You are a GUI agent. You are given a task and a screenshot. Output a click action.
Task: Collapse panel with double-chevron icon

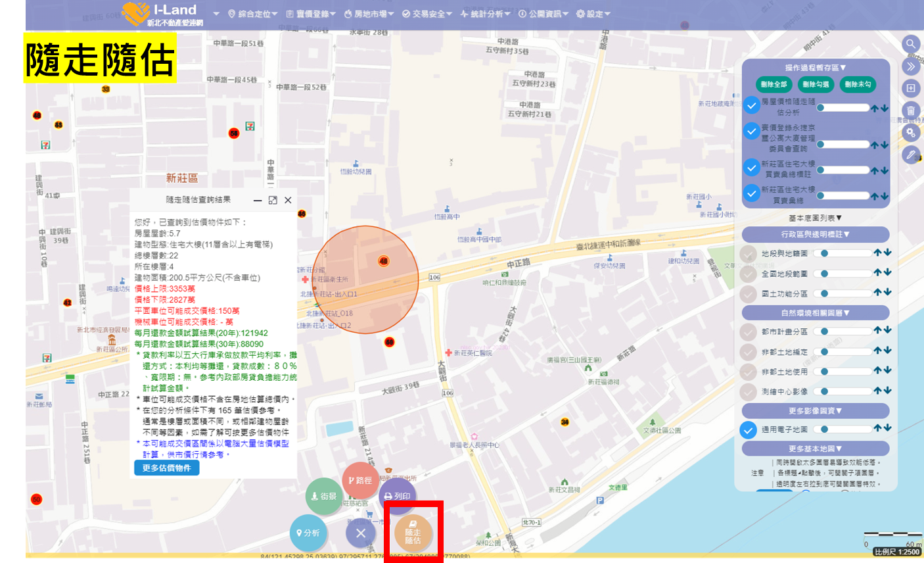tap(910, 66)
